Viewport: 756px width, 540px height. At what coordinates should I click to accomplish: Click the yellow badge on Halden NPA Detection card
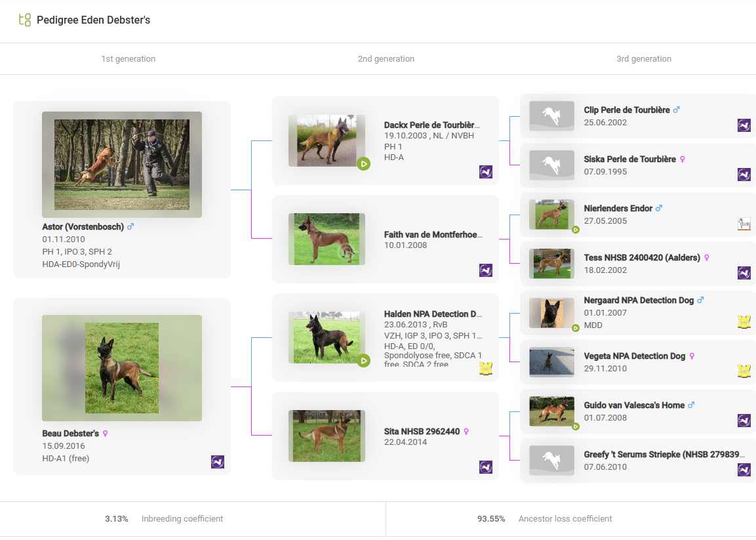click(485, 369)
